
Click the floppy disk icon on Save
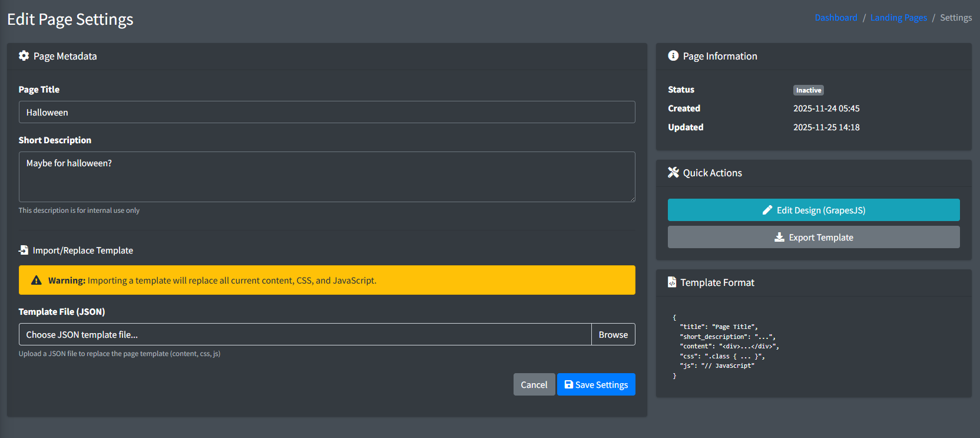(x=568, y=385)
